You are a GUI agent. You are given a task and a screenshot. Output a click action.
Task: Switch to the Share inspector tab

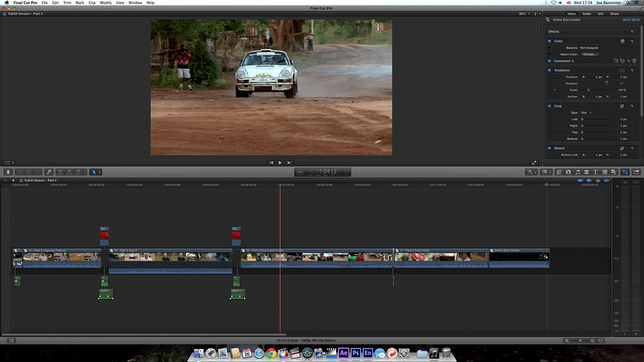pyautogui.click(x=614, y=13)
